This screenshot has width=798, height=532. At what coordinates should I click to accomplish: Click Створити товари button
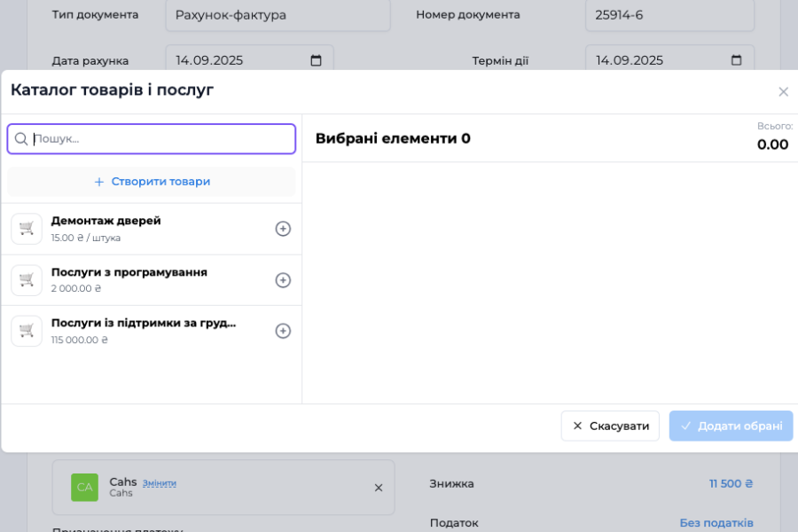pyautogui.click(x=152, y=182)
